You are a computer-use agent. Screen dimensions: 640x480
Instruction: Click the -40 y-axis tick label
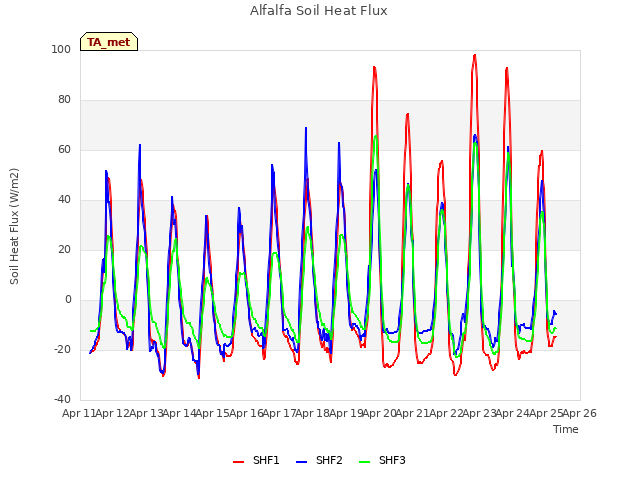coord(62,399)
